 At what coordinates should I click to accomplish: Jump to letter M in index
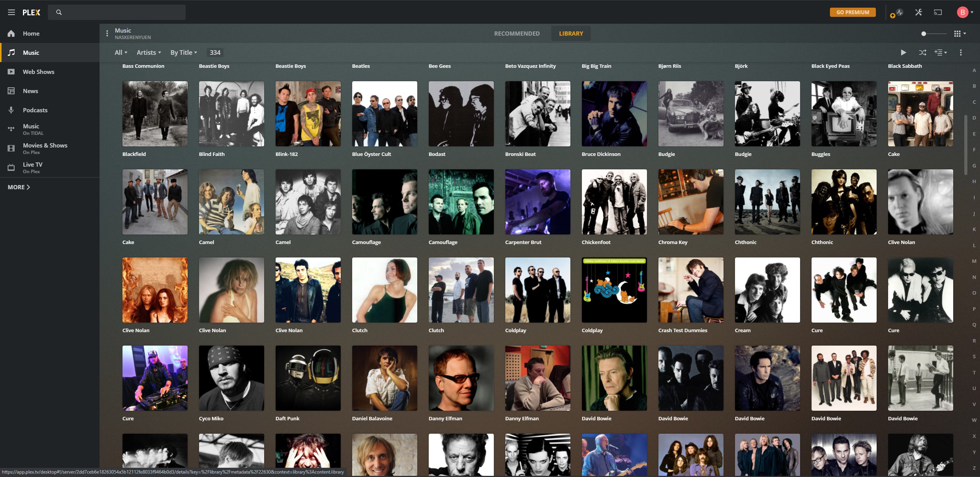coord(974,261)
